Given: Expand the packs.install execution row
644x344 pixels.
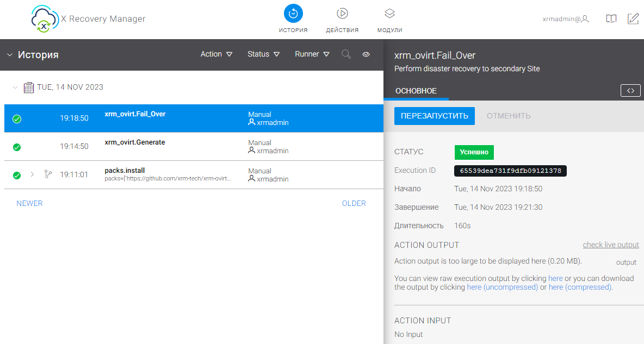Looking at the screenshot, I should click(32, 175).
